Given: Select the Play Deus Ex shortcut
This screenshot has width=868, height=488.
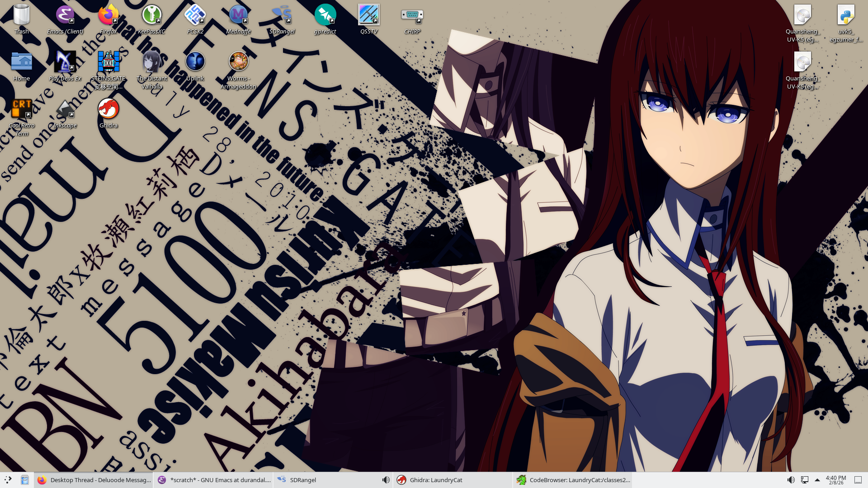Looking at the screenshot, I should click(x=65, y=66).
